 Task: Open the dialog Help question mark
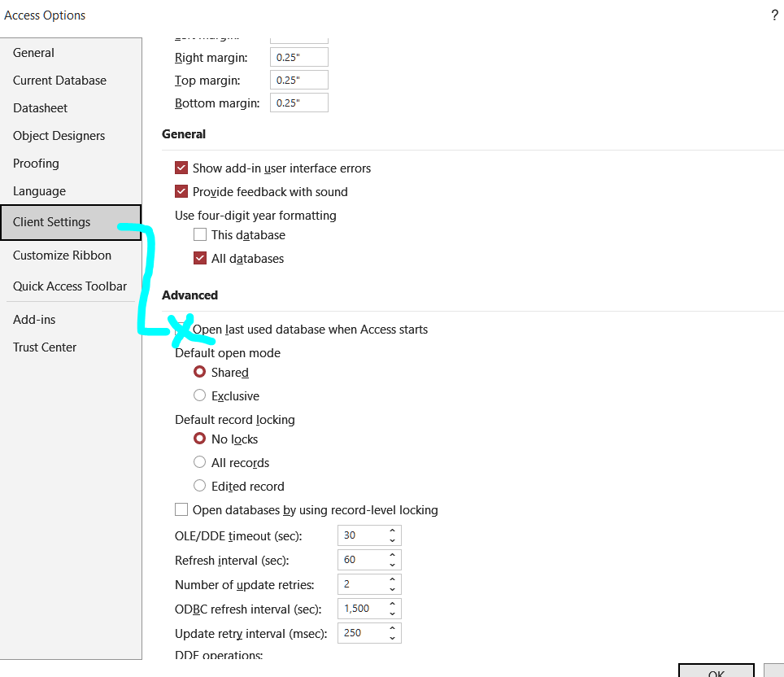point(774,15)
